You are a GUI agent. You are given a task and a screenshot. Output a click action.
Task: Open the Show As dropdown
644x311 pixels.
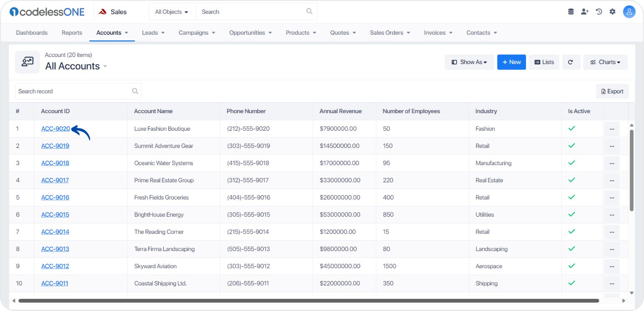tap(469, 62)
